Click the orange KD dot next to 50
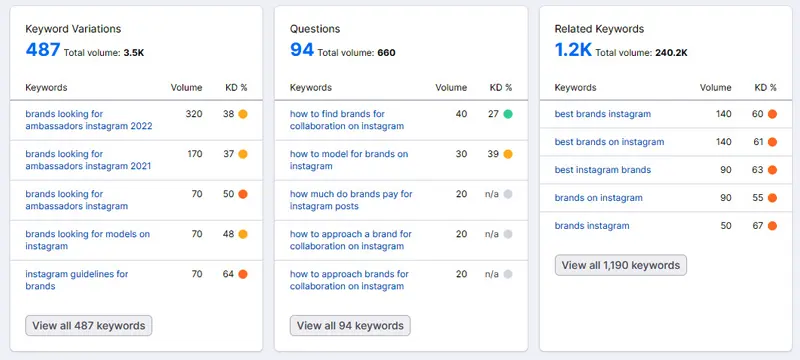 tap(243, 194)
